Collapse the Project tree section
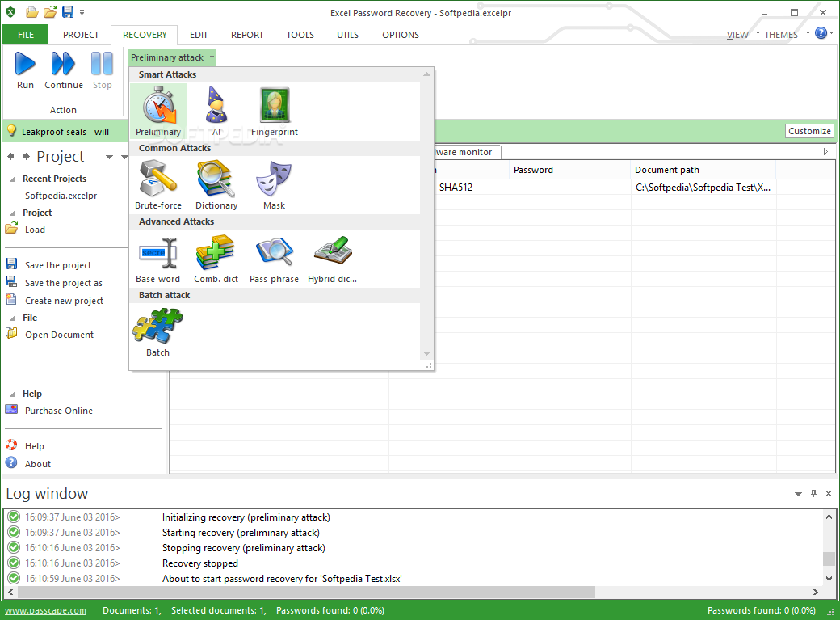The height and width of the screenshot is (620, 840). click(x=12, y=213)
